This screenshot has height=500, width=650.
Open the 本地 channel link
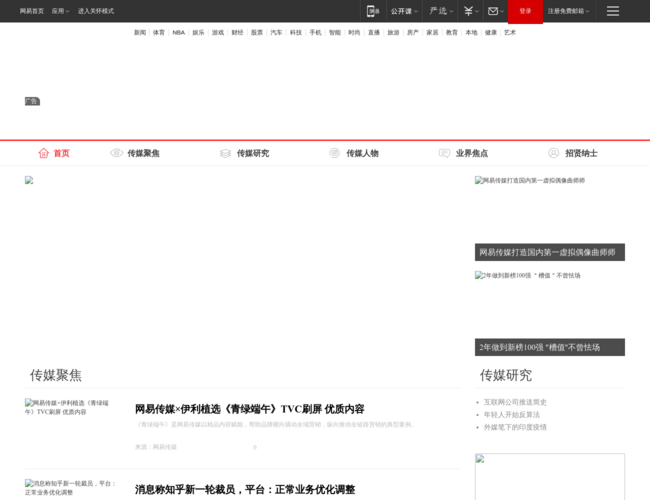point(471,32)
